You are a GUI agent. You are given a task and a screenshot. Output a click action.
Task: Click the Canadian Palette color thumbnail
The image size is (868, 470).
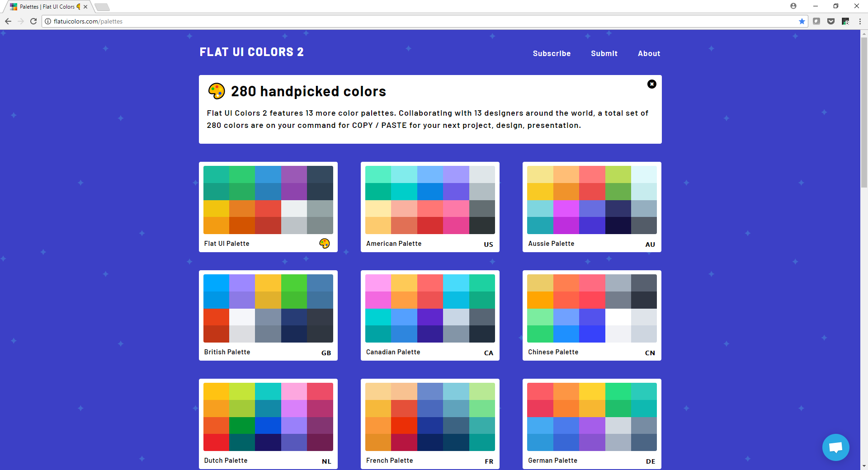(430, 308)
